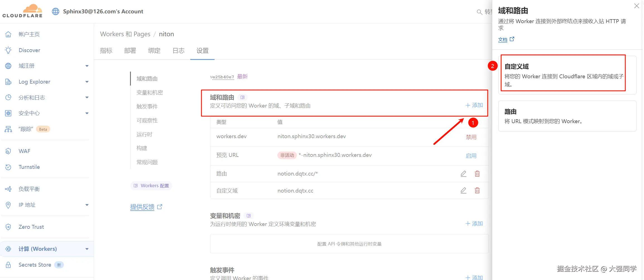Click the Log Explorer document icon
Screen dimensions: 644x280
8,82
